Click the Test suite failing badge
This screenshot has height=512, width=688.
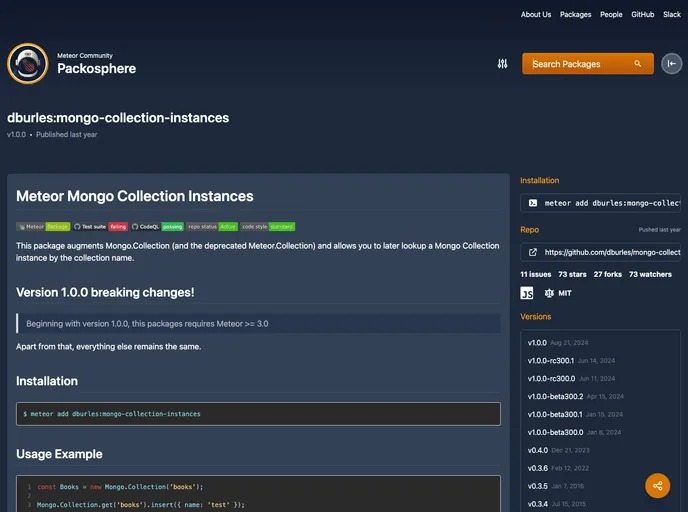click(x=100, y=227)
